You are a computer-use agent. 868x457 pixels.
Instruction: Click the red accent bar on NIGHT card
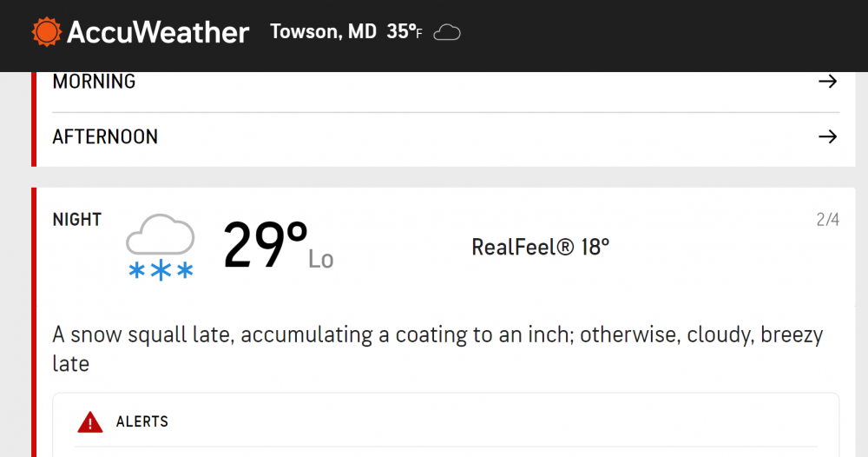pyautogui.click(x=34, y=322)
